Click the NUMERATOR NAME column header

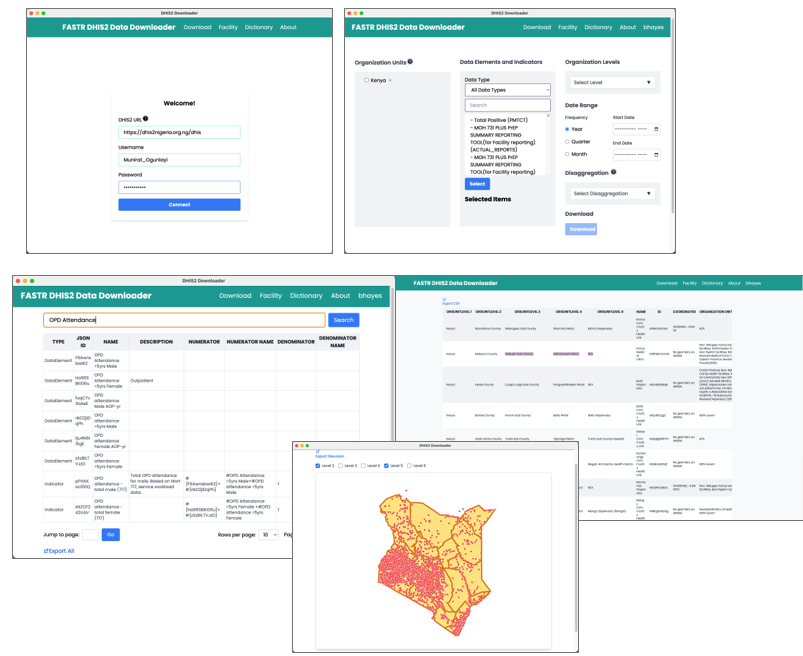point(250,342)
